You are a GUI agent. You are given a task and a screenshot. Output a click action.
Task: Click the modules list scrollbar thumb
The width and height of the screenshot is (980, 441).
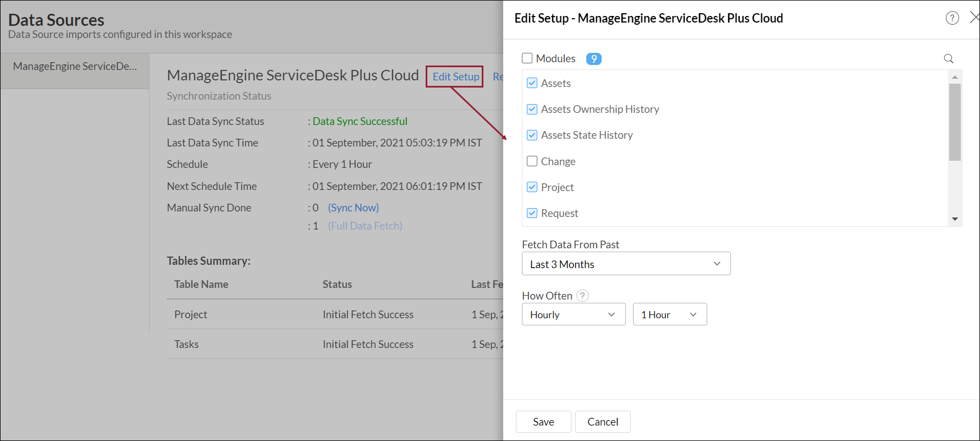click(955, 122)
